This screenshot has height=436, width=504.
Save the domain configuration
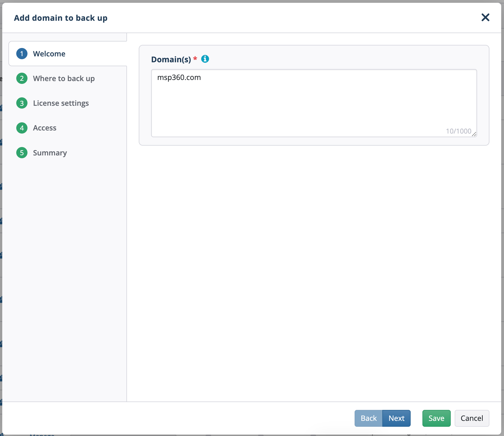coord(436,418)
